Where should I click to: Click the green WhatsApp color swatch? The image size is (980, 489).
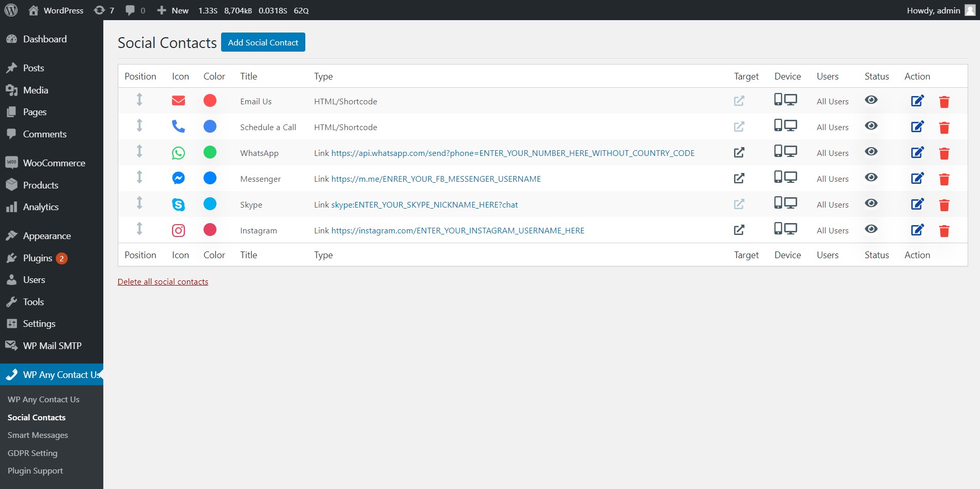(210, 152)
